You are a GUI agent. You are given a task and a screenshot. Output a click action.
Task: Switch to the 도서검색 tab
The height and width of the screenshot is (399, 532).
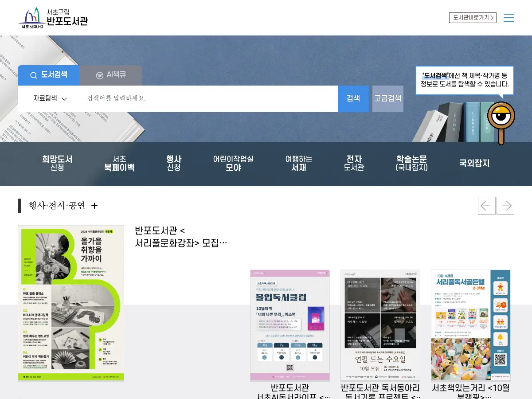pos(49,75)
